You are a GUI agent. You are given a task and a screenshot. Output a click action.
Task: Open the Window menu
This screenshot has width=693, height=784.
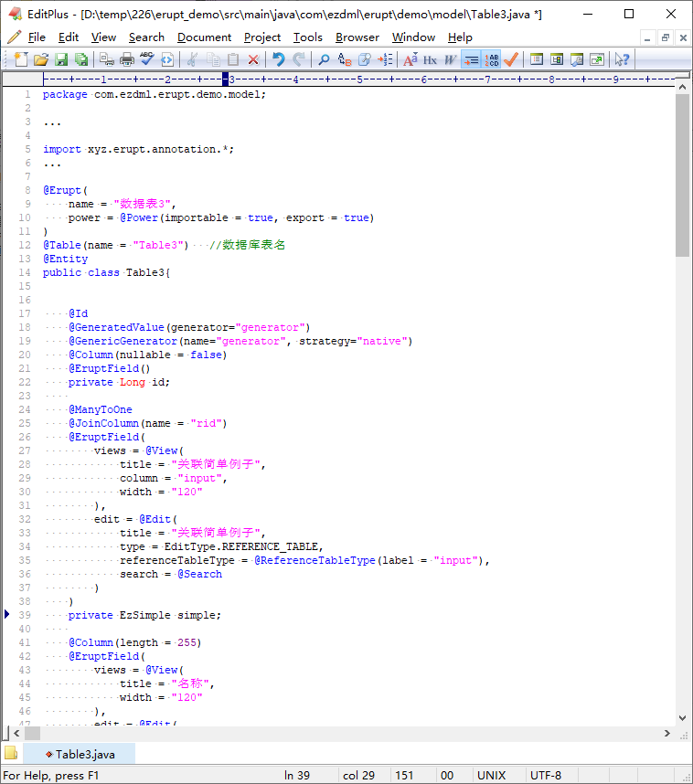click(413, 37)
